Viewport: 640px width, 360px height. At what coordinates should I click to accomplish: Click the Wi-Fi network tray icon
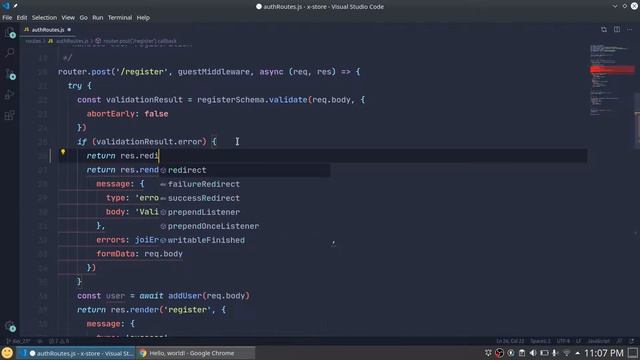pyautogui.click(x=566, y=353)
